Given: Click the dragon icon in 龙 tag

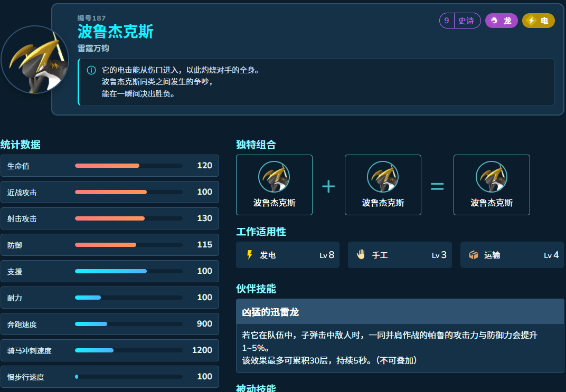Looking at the screenshot, I should pos(494,21).
